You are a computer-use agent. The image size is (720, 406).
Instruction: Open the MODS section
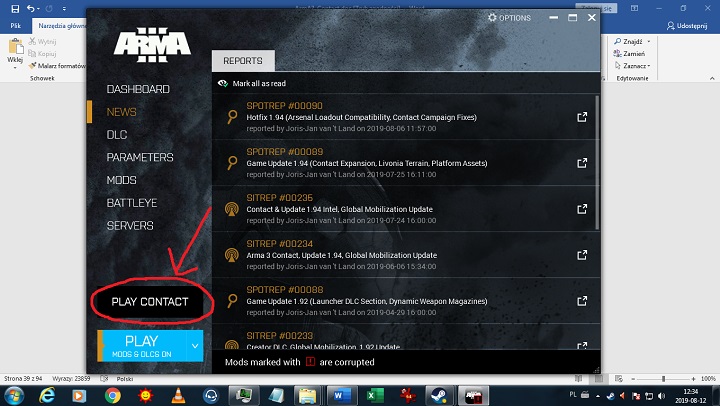121,180
